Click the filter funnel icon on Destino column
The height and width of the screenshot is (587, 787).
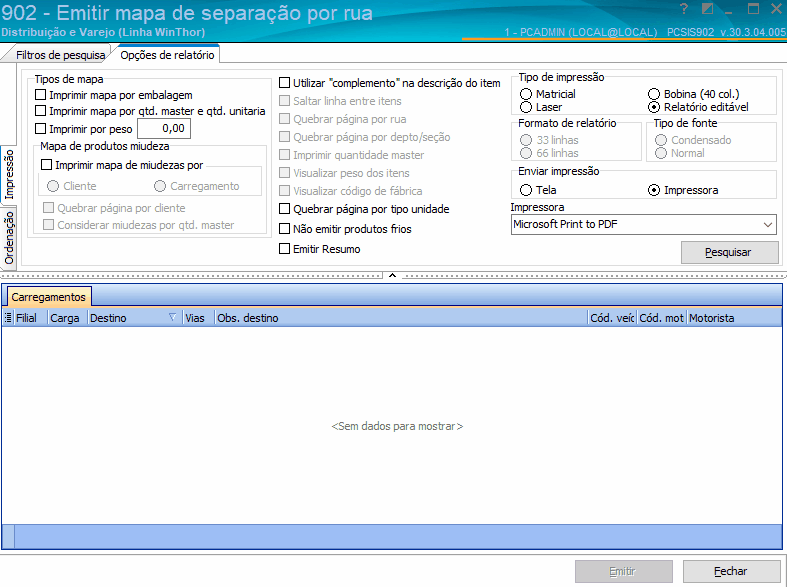click(x=172, y=317)
